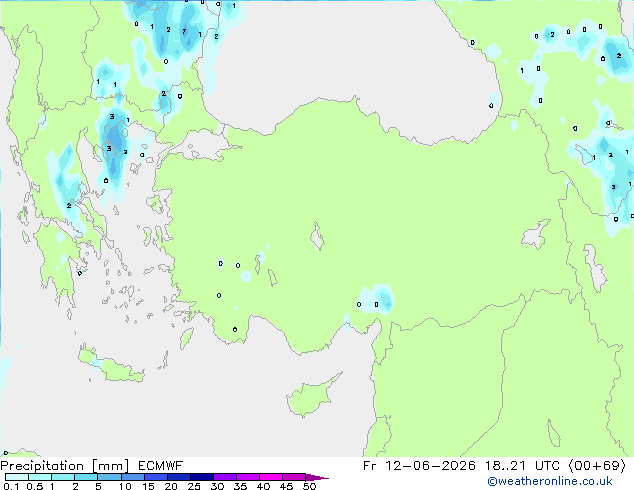Screen dimensions: 634x490
Task: Click the 0.1–0.5 mm legend color box
Action: [17, 477]
